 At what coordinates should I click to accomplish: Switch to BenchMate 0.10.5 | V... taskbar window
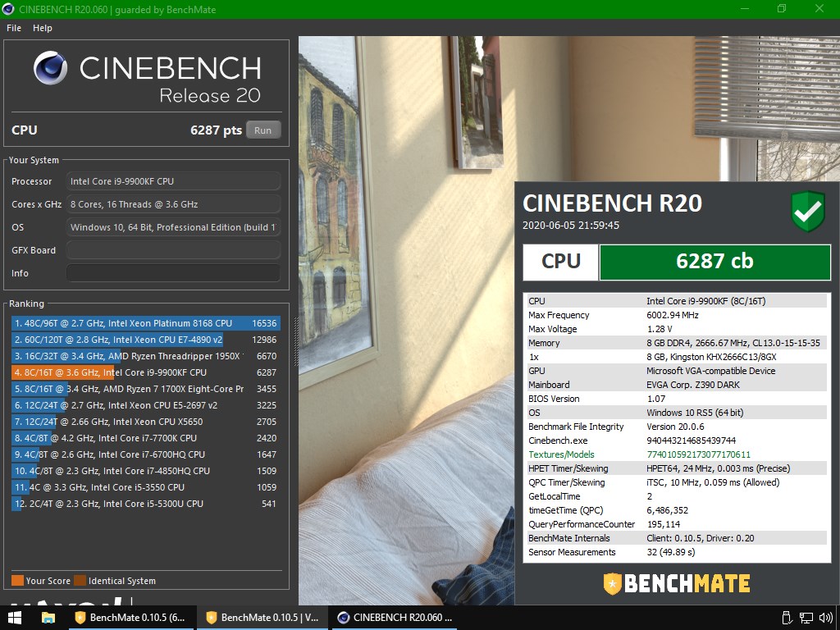click(x=262, y=618)
